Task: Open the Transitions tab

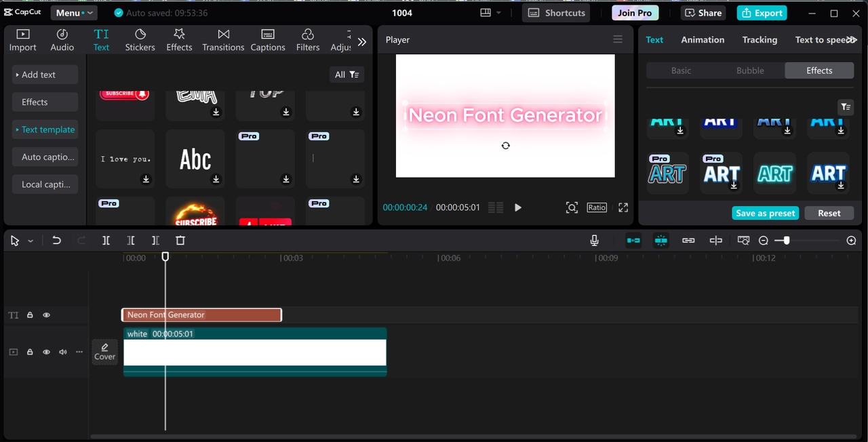Action: click(x=223, y=40)
